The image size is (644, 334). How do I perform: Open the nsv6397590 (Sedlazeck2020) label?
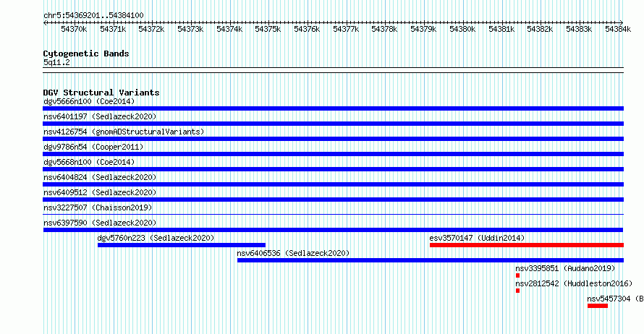click(100, 223)
